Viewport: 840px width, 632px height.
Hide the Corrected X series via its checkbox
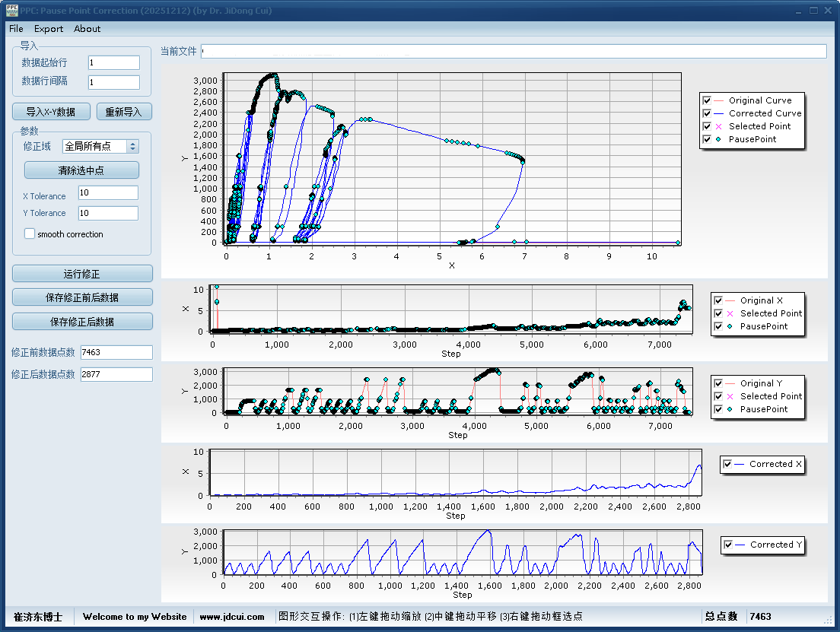(x=727, y=464)
